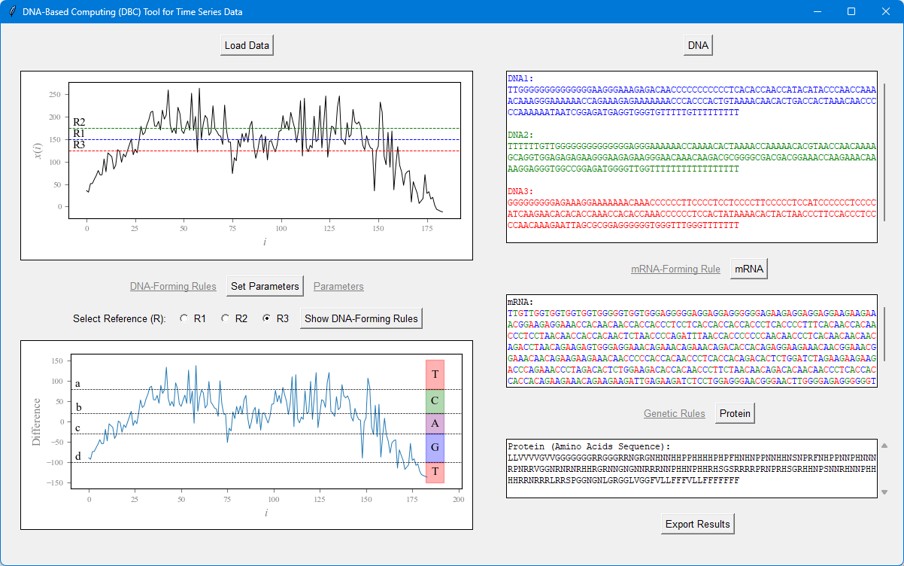Click inside the protein sequence text box
904x566 pixels.
(x=692, y=468)
